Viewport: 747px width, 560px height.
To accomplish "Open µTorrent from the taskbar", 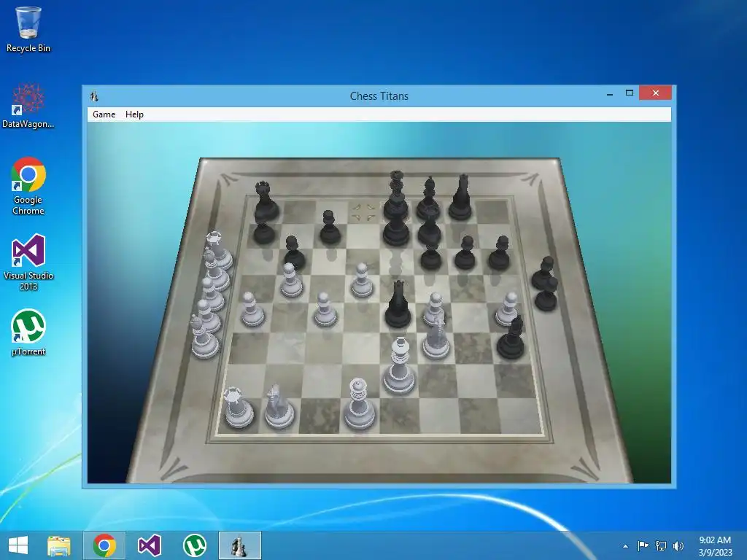I will pyautogui.click(x=194, y=545).
